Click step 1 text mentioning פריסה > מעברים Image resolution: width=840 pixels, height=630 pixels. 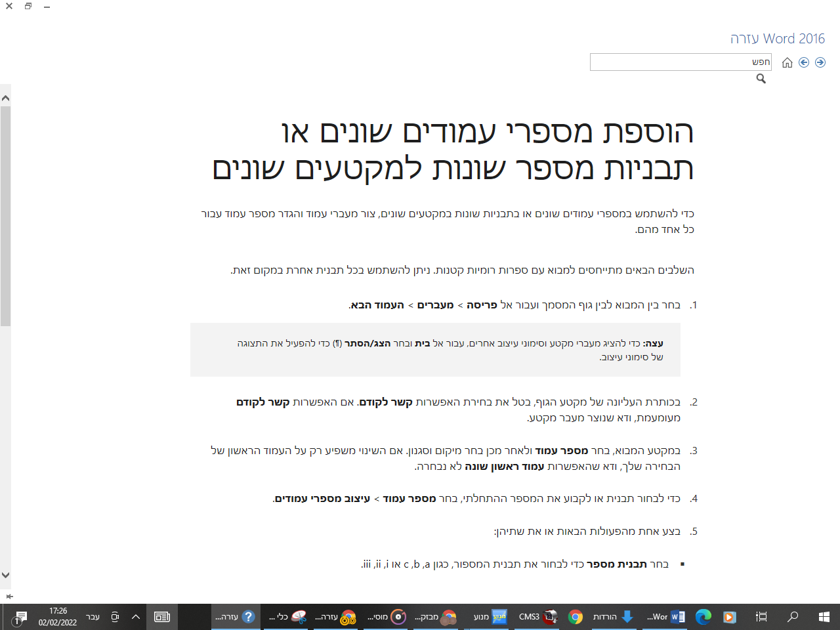tap(515, 305)
